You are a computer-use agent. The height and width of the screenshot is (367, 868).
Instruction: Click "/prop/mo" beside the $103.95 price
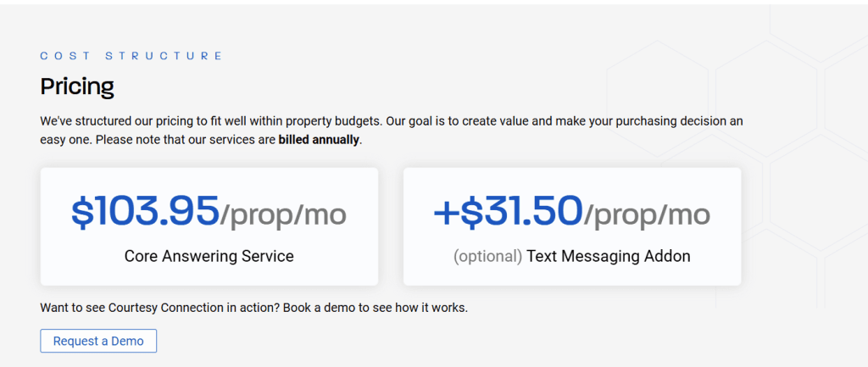[283, 214]
